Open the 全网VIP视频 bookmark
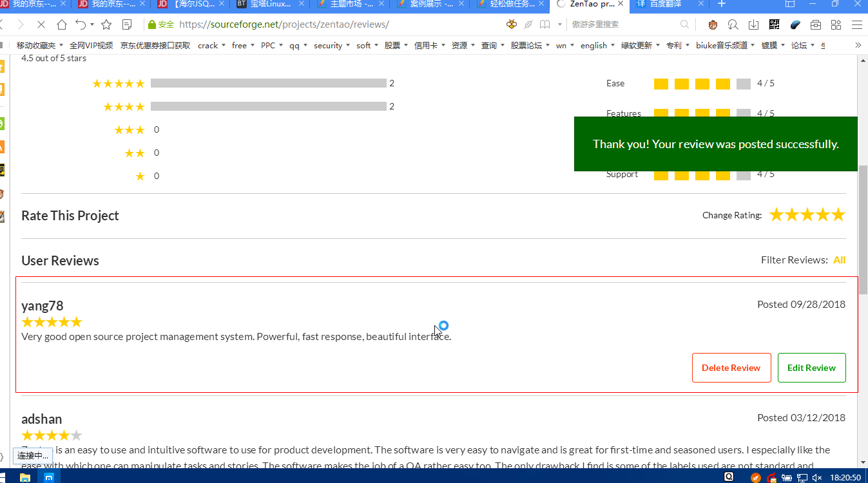This screenshot has height=483, width=868. [x=91, y=45]
